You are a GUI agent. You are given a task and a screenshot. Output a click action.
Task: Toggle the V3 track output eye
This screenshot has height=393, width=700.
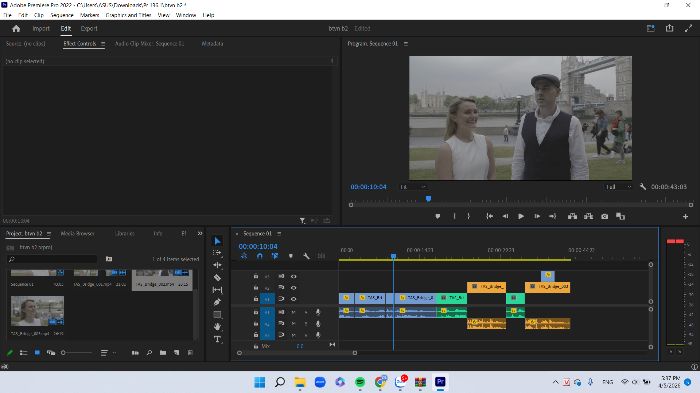(x=294, y=276)
